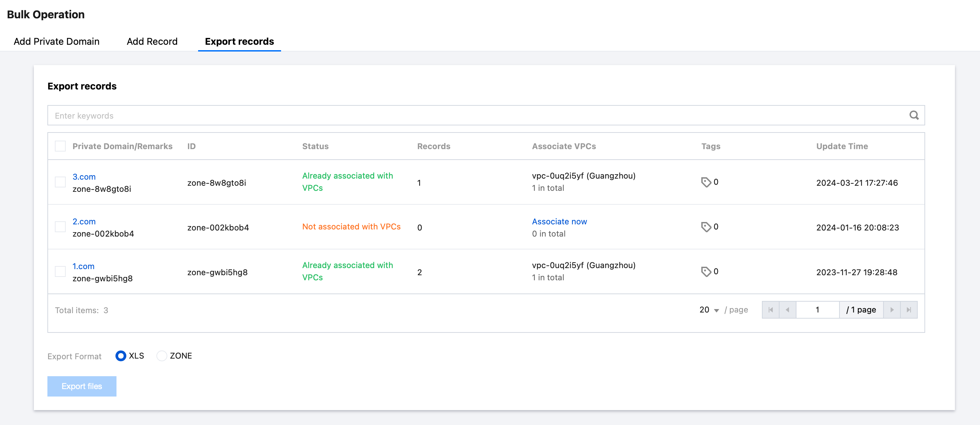The image size is (980, 425).
Task: Select the 2.com row checkbox
Action: [x=60, y=227]
